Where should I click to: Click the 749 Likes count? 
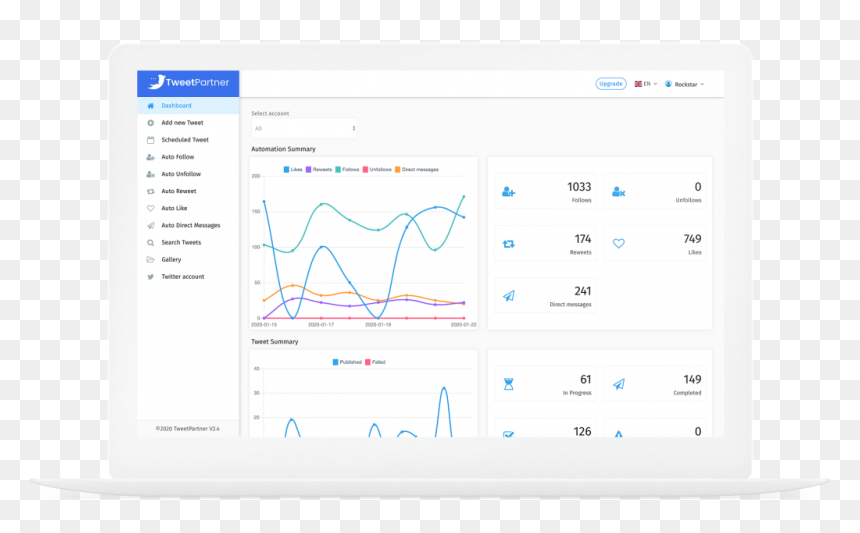(692, 239)
